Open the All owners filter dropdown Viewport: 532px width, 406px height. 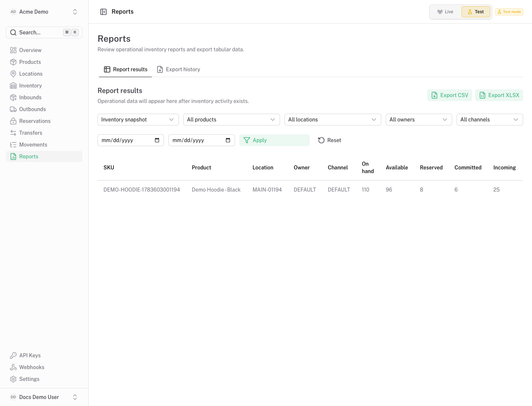[x=419, y=120]
